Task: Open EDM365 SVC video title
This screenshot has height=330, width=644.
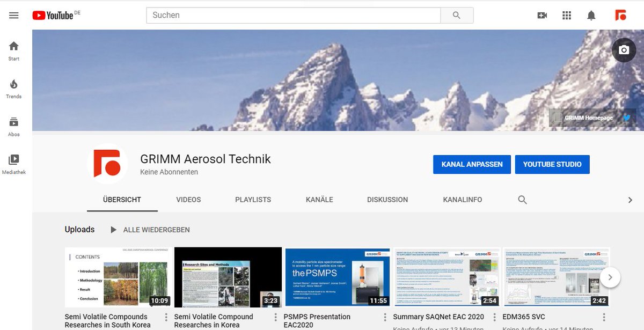Action: coord(524,317)
